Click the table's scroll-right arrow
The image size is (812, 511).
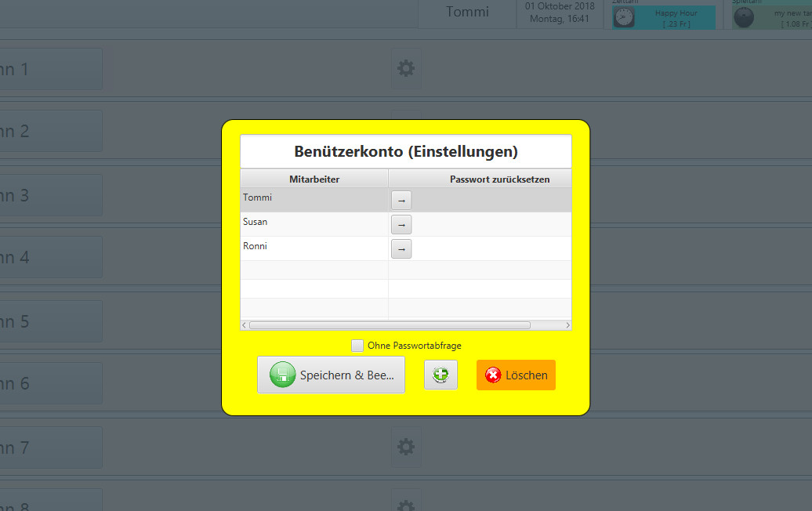tap(567, 324)
